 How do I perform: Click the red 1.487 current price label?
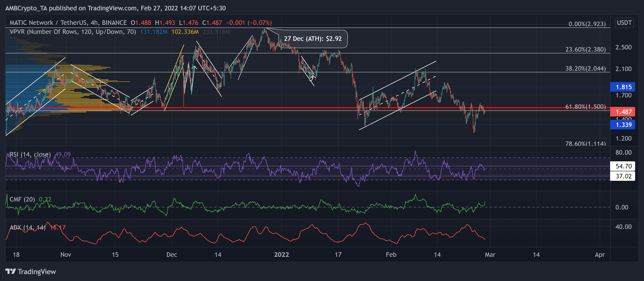pos(622,112)
